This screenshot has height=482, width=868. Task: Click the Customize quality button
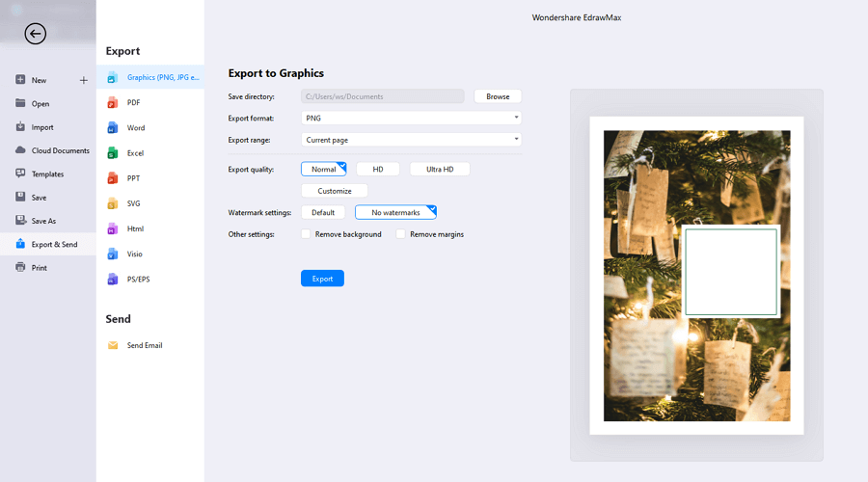[335, 191]
